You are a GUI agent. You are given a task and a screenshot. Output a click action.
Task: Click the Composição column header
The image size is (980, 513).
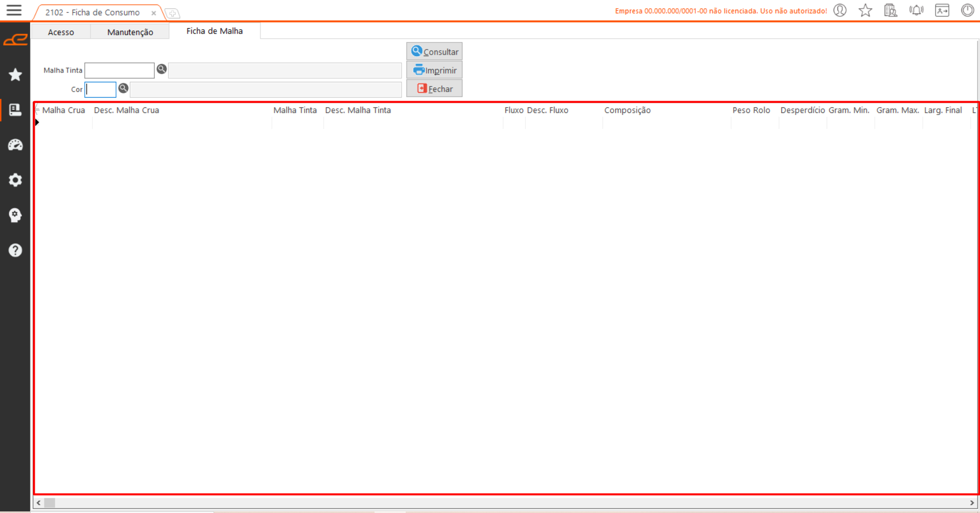coord(627,110)
